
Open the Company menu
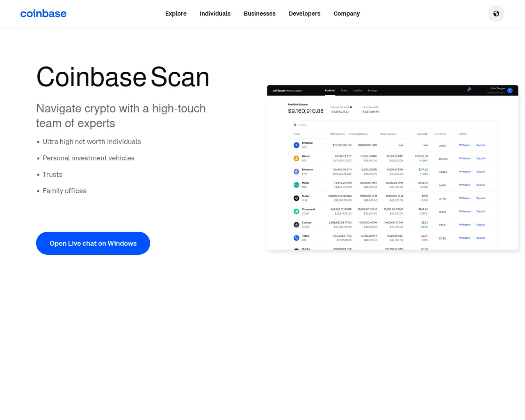coord(347,14)
